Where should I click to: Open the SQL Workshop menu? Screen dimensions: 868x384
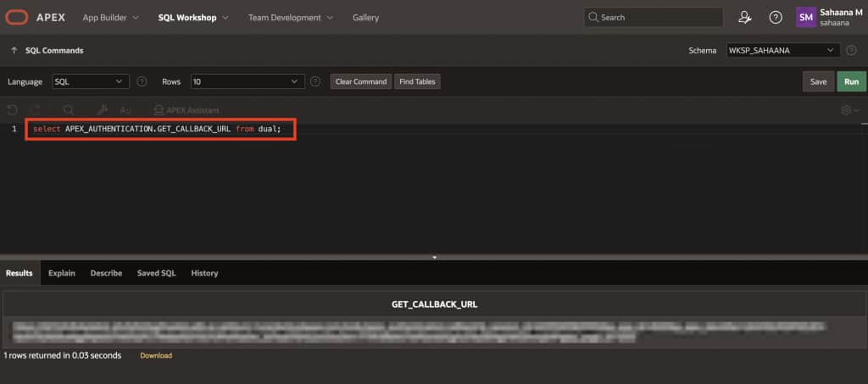point(193,17)
